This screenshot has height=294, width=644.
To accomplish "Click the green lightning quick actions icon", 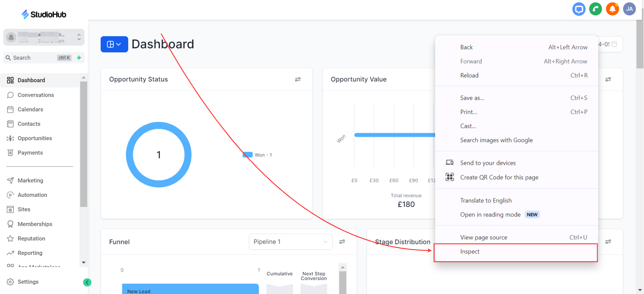I will (79, 58).
